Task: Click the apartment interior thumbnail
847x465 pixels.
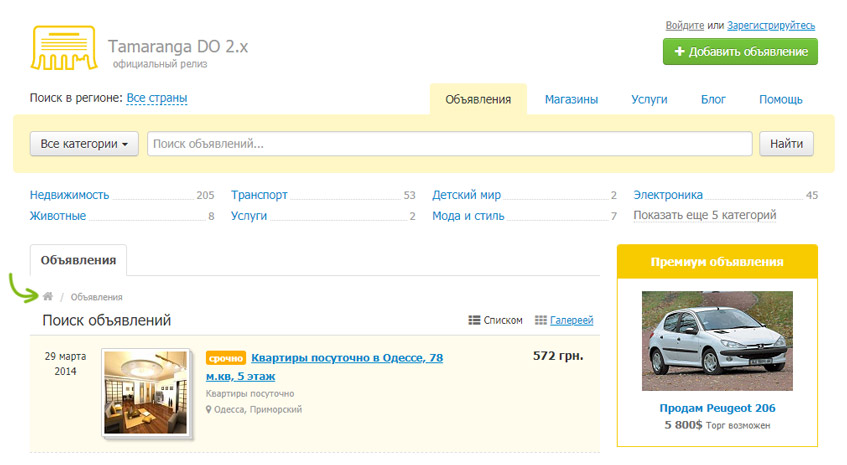Action: [x=146, y=393]
